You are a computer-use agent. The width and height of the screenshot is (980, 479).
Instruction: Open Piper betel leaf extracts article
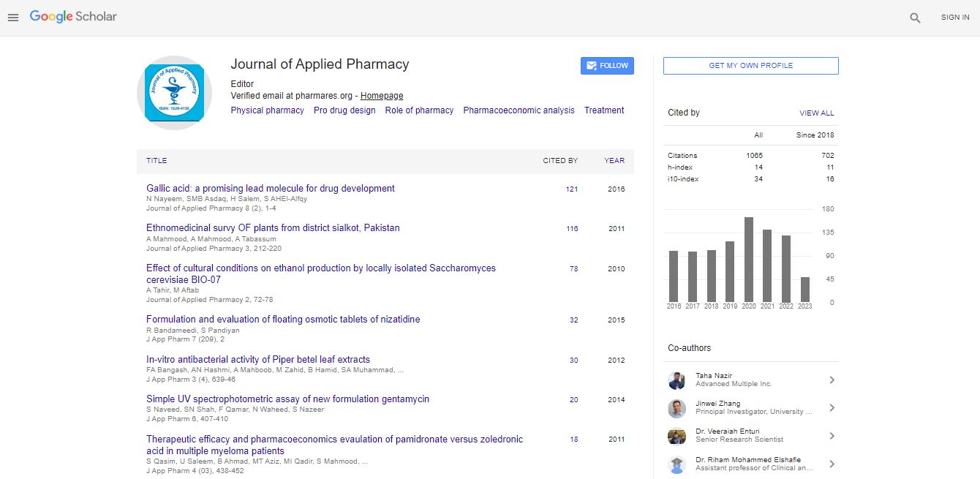(x=258, y=359)
